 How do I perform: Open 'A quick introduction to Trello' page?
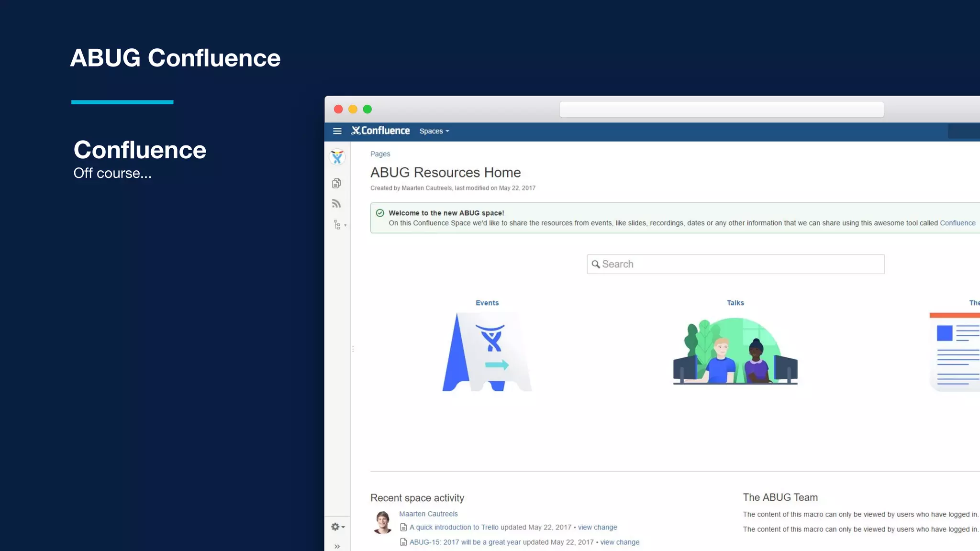pyautogui.click(x=454, y=527)
